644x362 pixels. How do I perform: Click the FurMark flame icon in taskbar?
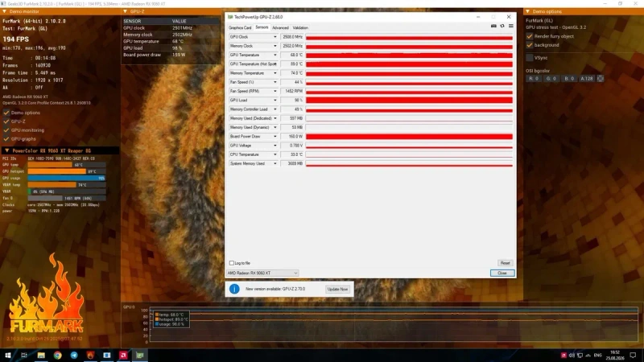pyautogui.click(x=90, y=356)
